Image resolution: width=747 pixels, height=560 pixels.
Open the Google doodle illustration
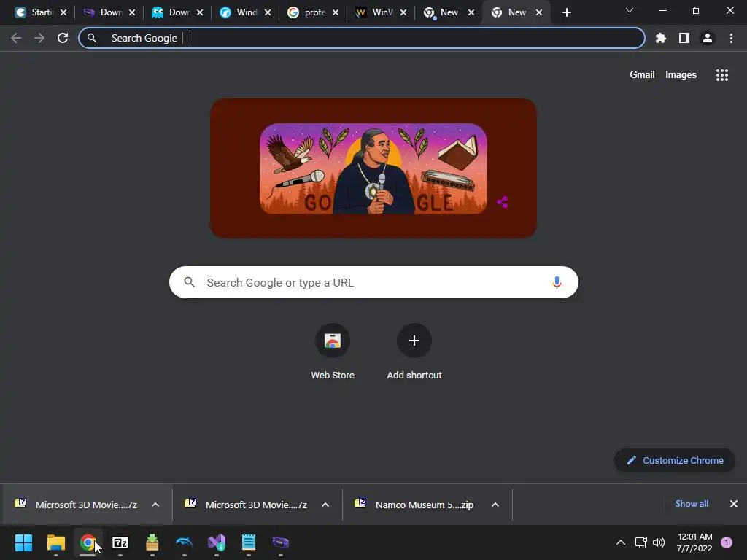pyautogui.click(x=373, y=168)
